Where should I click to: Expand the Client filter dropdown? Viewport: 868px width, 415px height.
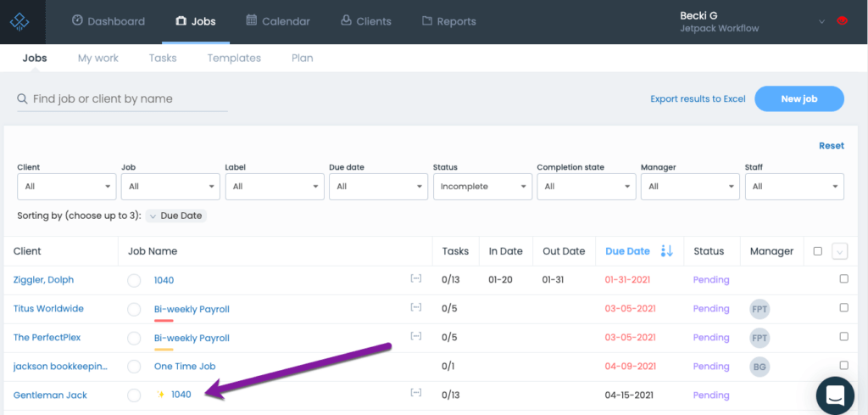click(66, 187)
